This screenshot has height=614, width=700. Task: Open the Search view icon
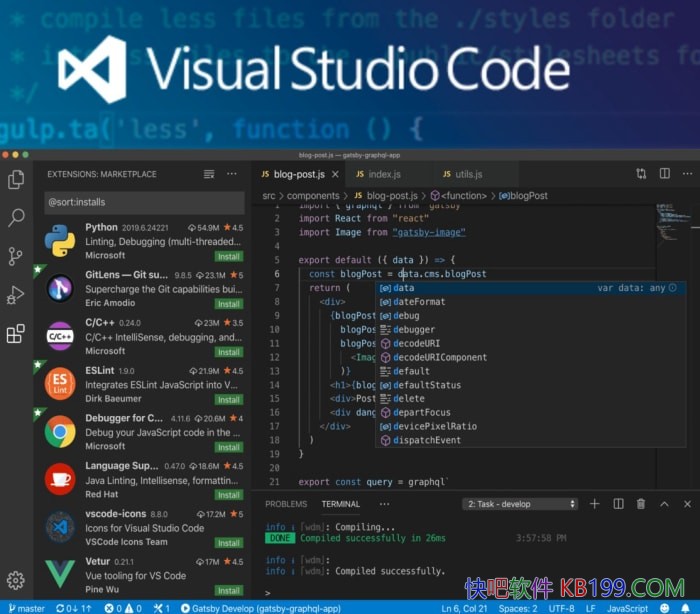pyautogui.click(x=16, y=218)
